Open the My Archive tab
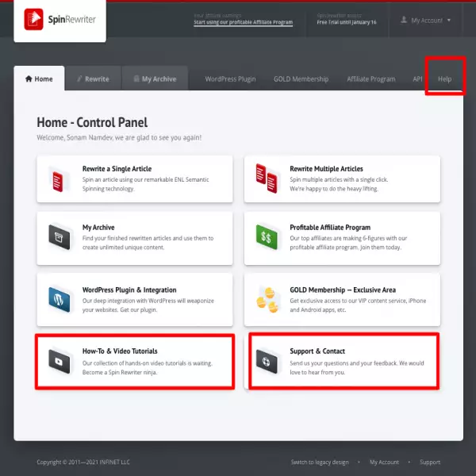 (x=155, y=79)
